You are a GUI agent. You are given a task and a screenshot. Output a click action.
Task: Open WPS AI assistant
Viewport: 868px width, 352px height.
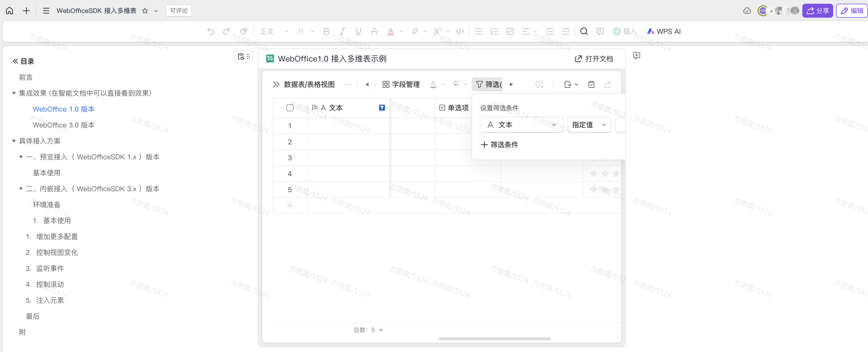click(x=664, y=31)
